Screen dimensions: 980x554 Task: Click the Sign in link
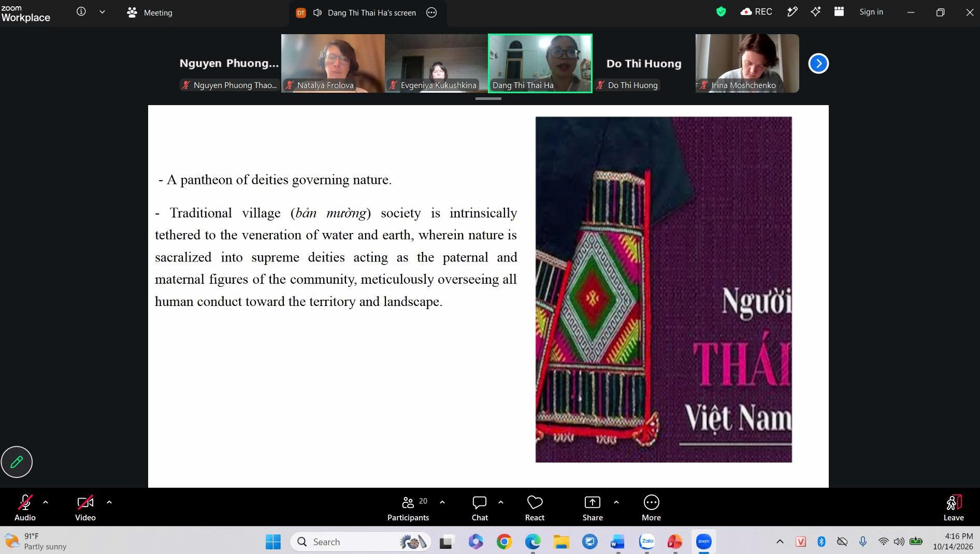871,12
